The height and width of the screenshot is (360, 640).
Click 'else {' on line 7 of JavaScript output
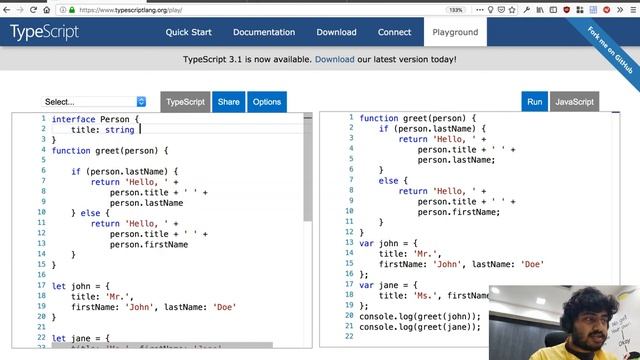click(x=393, y=181)
